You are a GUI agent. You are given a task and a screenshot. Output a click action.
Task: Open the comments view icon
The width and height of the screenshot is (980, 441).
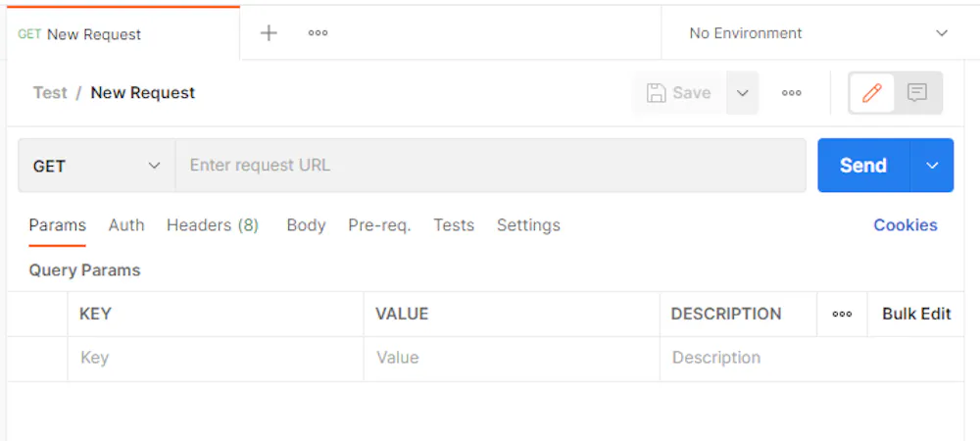917,93
